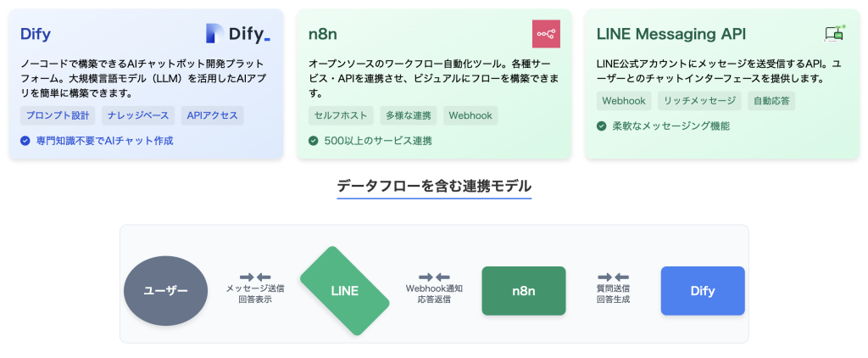Image resolution: width=868 pixels, height=358 pixels.
Task: Select the ナレッジベース tag
Action: 138,115
